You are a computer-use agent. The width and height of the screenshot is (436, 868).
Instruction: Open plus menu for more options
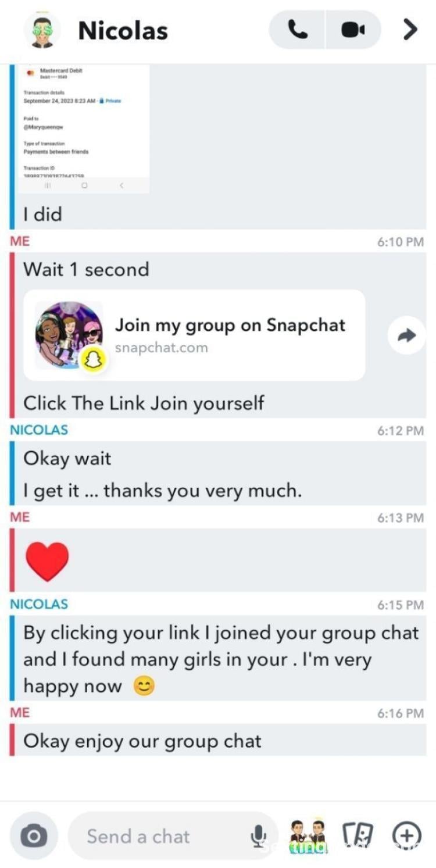pos(407,836)
